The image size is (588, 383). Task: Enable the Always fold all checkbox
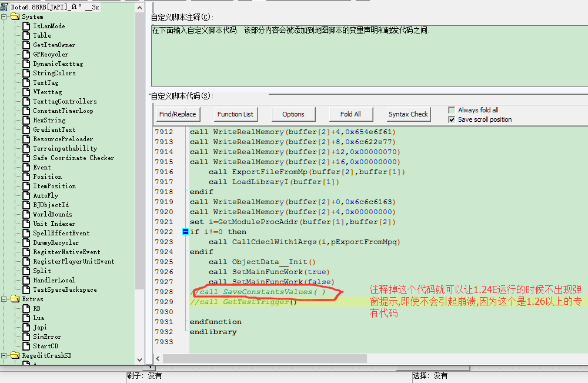452,110
